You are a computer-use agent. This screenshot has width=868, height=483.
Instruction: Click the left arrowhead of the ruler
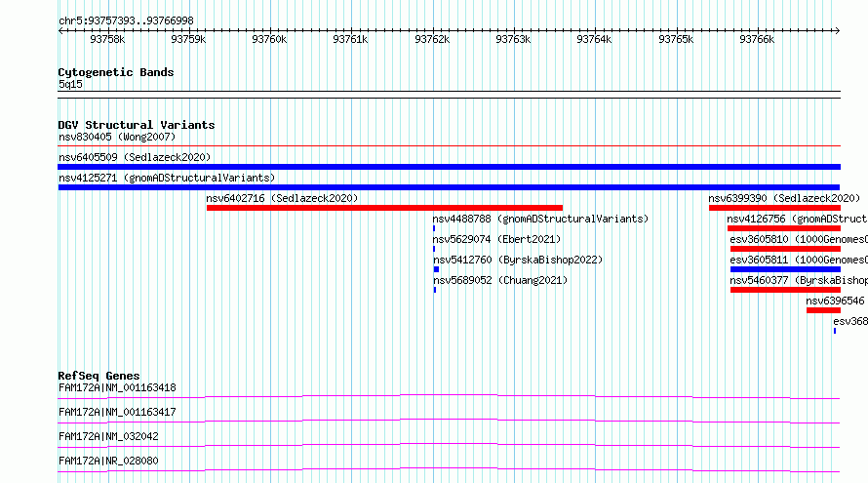pyautogui.click(x=60, y=30)
